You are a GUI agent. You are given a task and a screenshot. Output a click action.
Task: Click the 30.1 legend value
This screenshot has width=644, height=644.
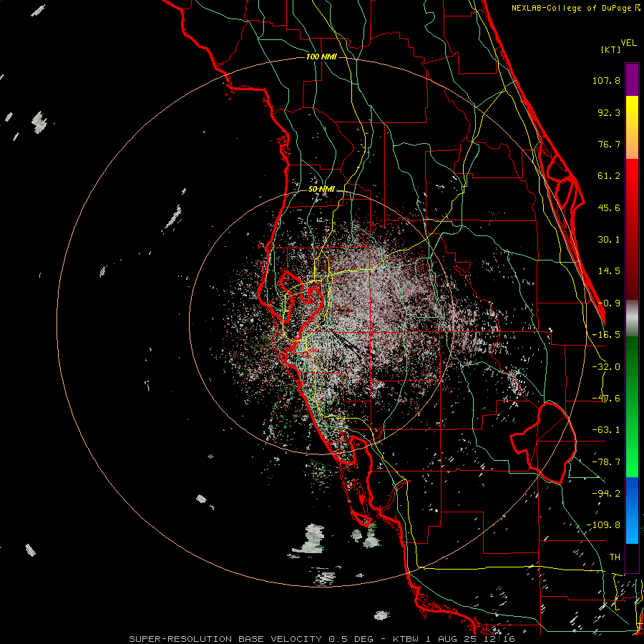click(609, 240)
